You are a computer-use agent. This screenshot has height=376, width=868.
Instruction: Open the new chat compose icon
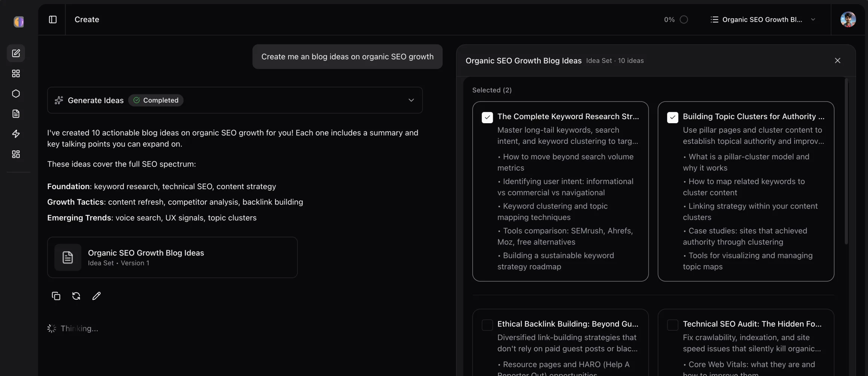[16, 53]
